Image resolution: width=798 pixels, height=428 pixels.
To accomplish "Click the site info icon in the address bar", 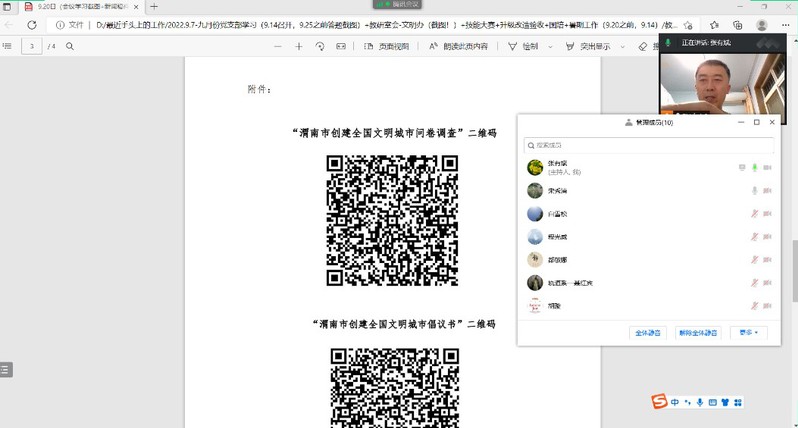I will point(60,25).
